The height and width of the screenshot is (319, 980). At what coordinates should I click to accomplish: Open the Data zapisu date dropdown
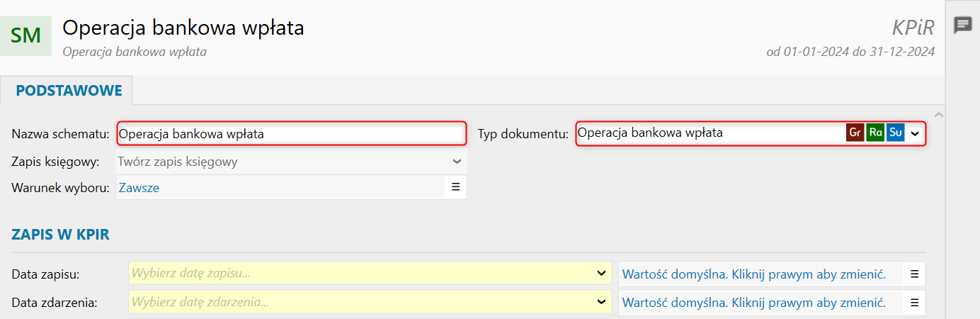pos(601,274)
